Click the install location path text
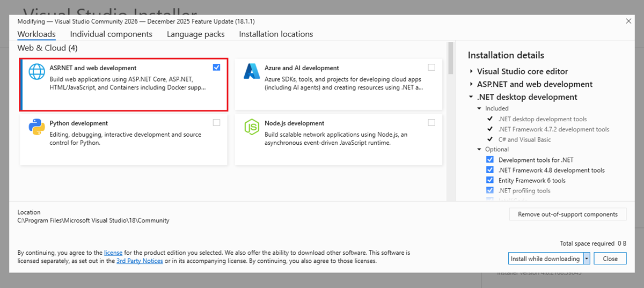644x288 pixels. pyautogui.click(x=93, y=220)
